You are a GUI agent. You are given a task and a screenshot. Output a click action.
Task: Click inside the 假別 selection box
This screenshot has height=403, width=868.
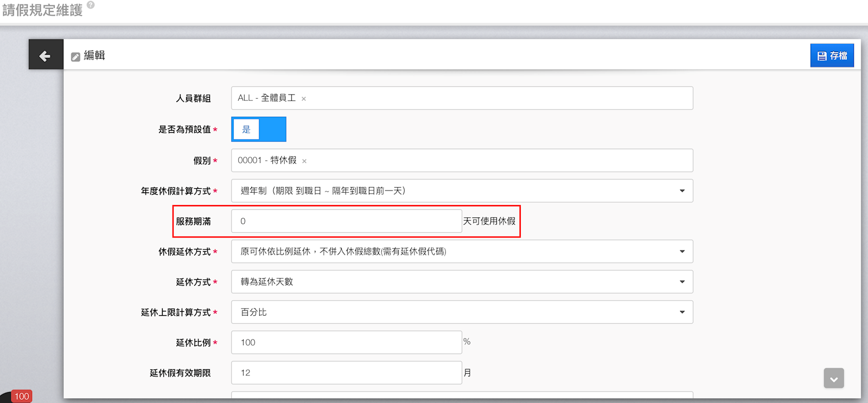click(x=488, y=161)
